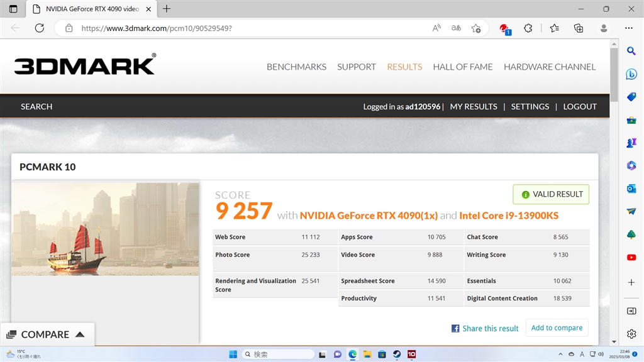Image resolution: width=644 pixels, height=362 pixels.
Task: Open the sidebar Tools briefcase icon
Action: point(631,120)
